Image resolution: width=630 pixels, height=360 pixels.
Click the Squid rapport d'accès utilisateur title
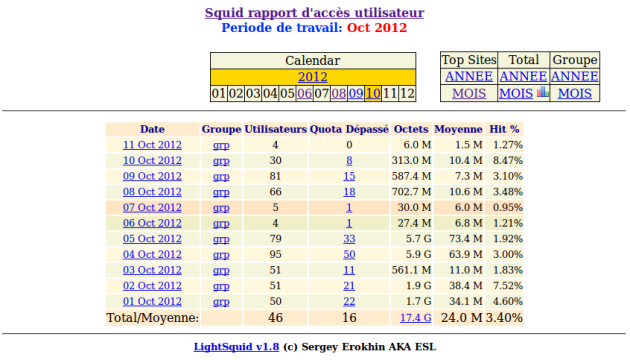coord(314,12)
